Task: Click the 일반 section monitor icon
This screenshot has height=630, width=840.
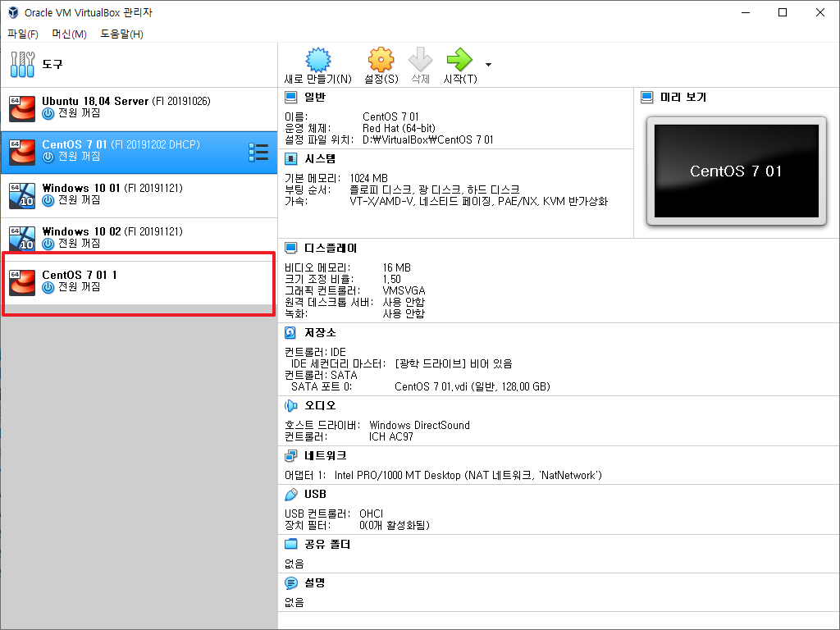Action: point(290,97)
